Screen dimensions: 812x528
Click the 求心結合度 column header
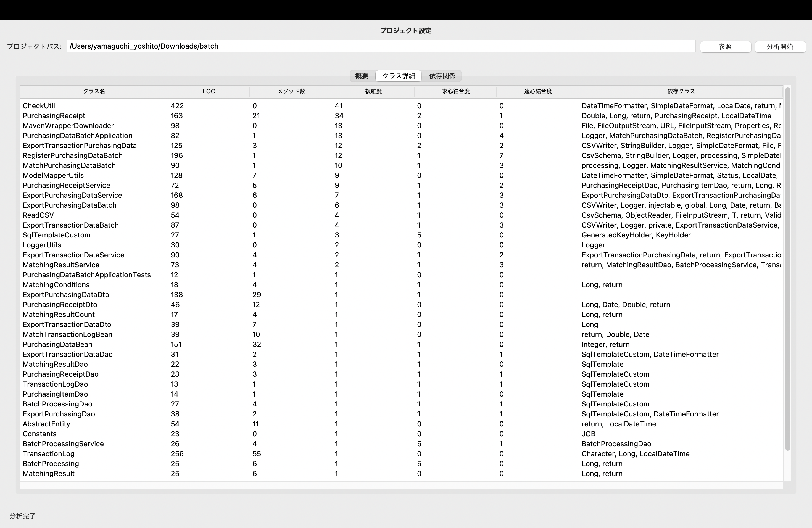click(455, 91)
